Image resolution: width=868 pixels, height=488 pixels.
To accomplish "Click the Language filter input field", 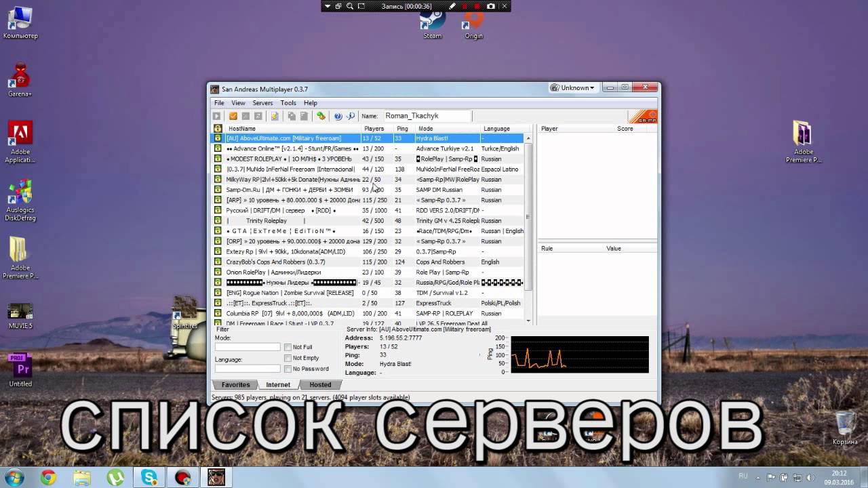I will [x=248, y=369].
